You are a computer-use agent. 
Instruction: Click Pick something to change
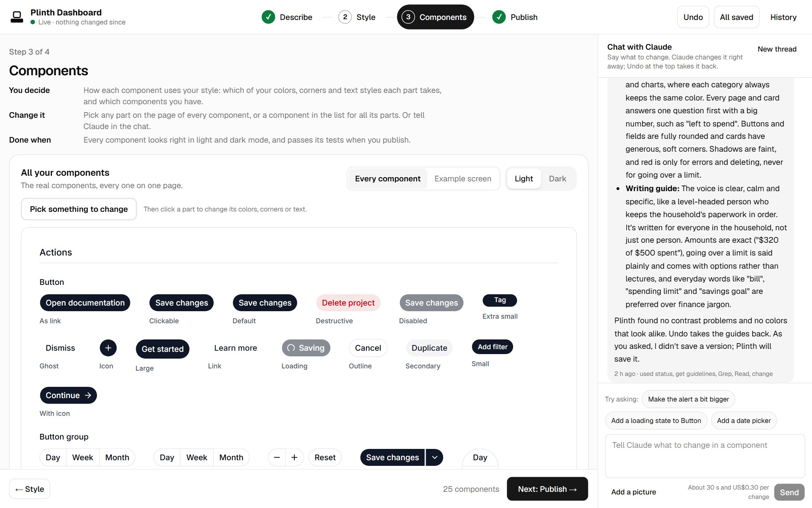point(79,209)
